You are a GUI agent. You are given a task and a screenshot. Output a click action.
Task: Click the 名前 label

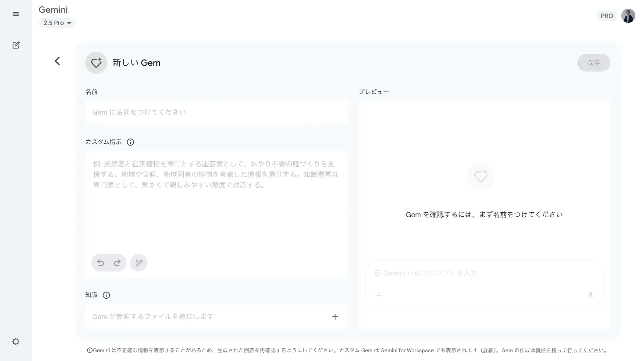91,92
